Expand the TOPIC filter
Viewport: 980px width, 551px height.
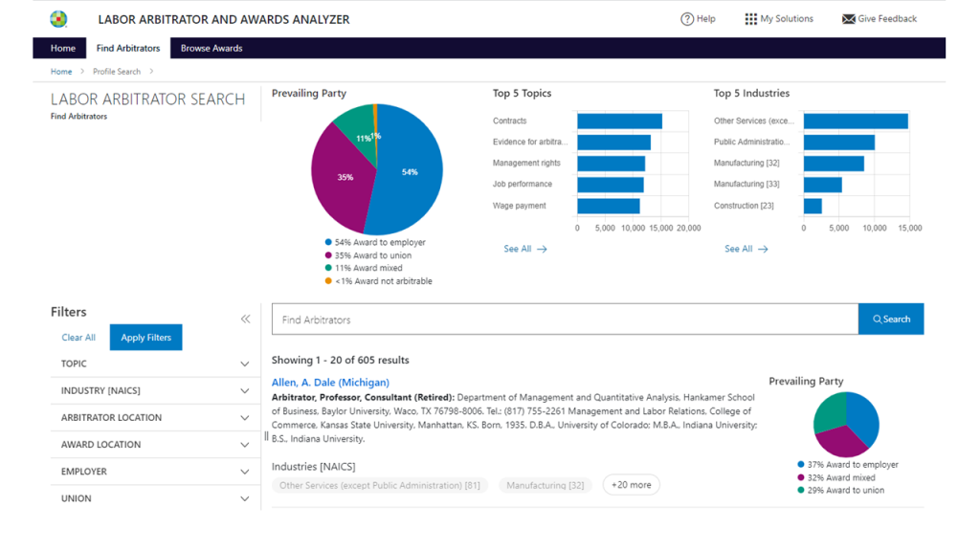point(244,364)
